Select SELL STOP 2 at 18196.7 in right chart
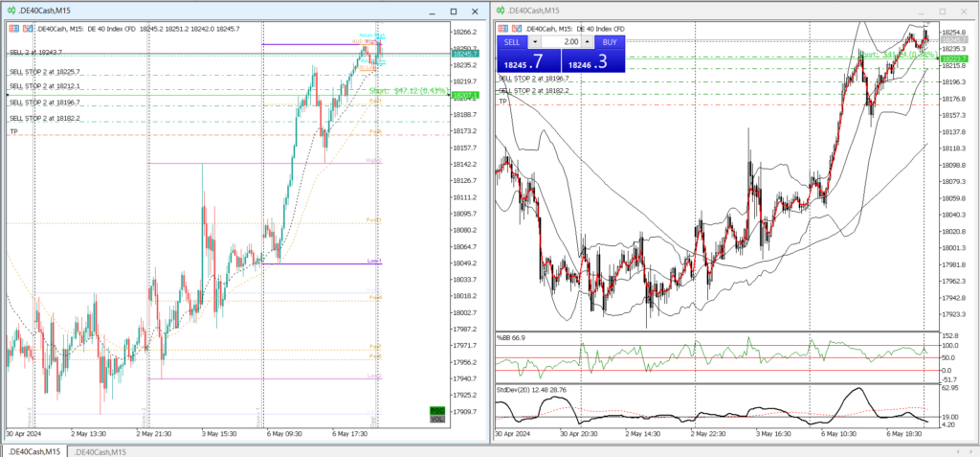 click(x=534, y=79)
